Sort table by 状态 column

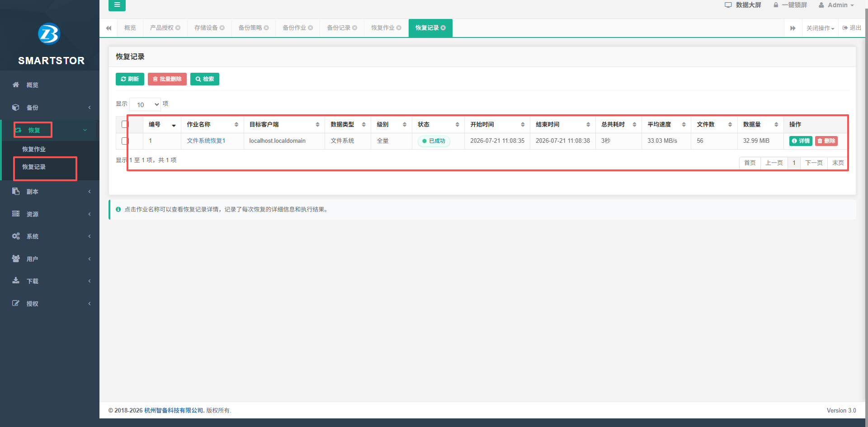438,125
